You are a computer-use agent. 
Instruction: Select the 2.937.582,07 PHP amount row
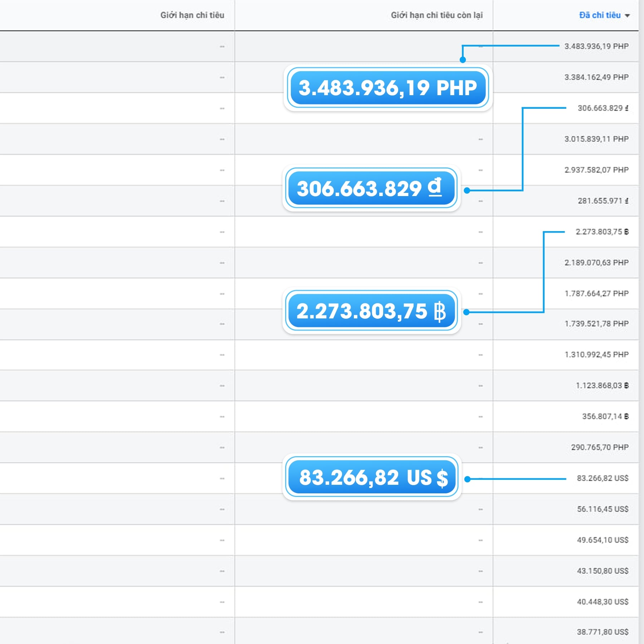tap(596, 170)
